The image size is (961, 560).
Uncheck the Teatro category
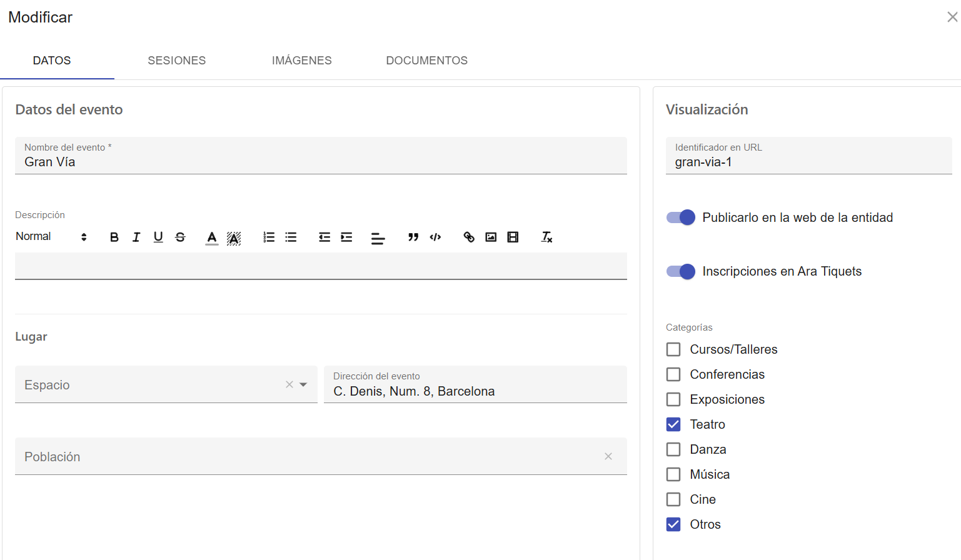(x=673, y=424)
